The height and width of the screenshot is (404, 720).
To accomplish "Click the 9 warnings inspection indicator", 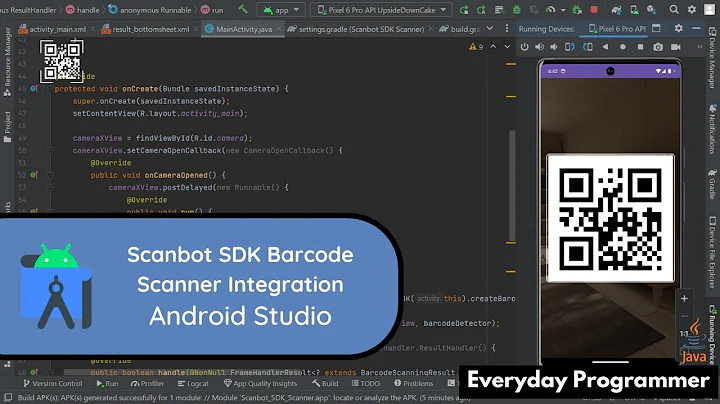I will (476, 47).
